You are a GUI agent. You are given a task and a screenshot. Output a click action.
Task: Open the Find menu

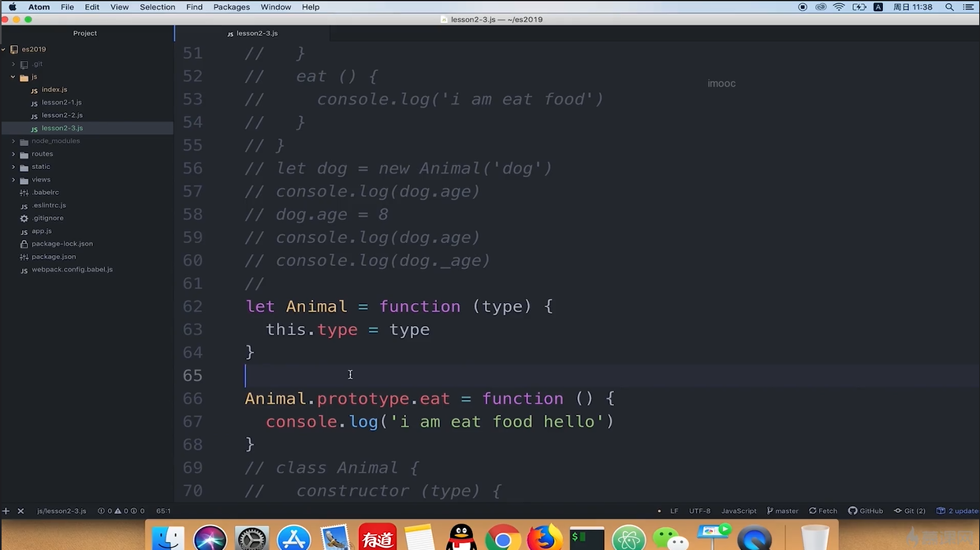tap(194, 7)
